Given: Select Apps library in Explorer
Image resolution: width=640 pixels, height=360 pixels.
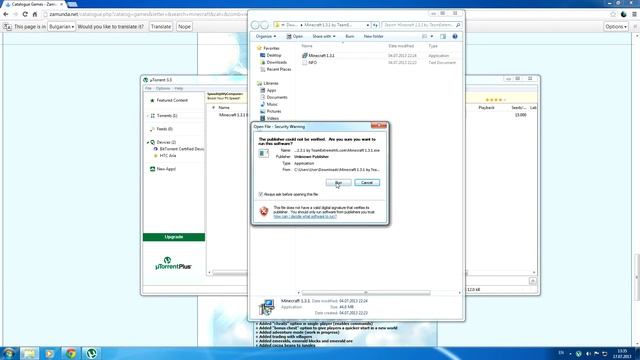Looking at the screenshot, I should pos(268,90).
